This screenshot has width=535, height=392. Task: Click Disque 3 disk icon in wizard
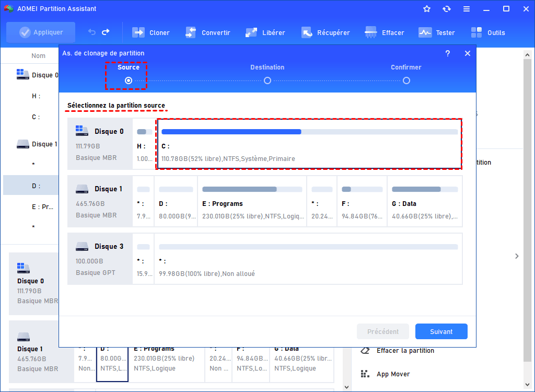pos(82,246)
